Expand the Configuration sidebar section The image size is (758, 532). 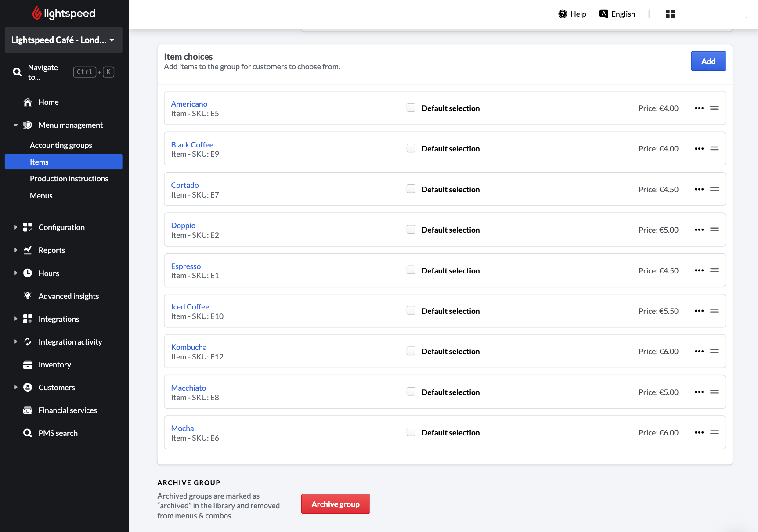16,227
